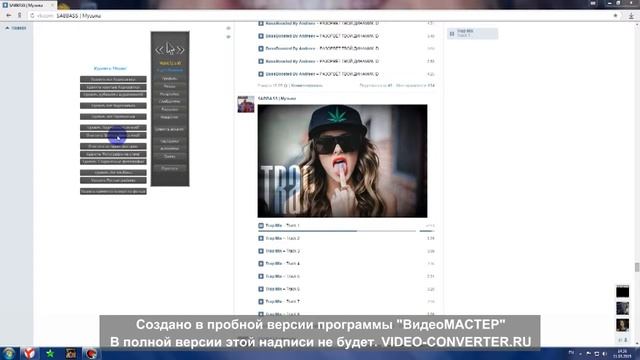Click the SABBASS | Музыка post author link
This screenshot has width=640, height=360.
tap(277, 98)
